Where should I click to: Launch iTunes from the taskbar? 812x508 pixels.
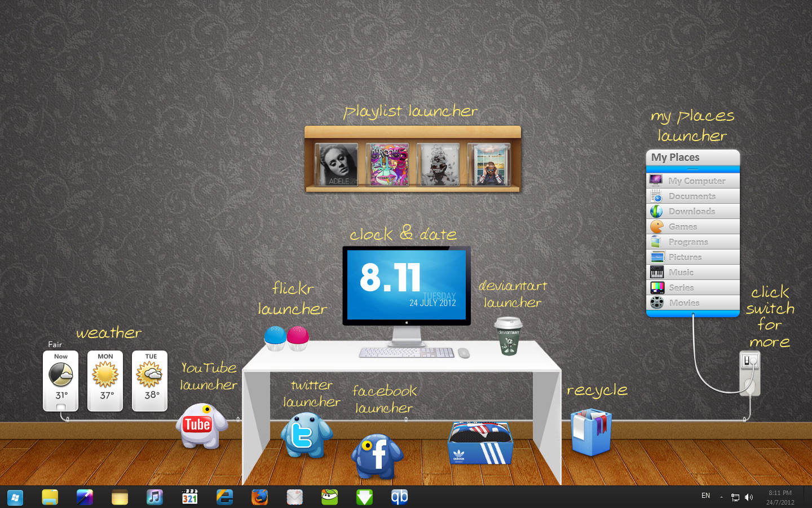155,497
